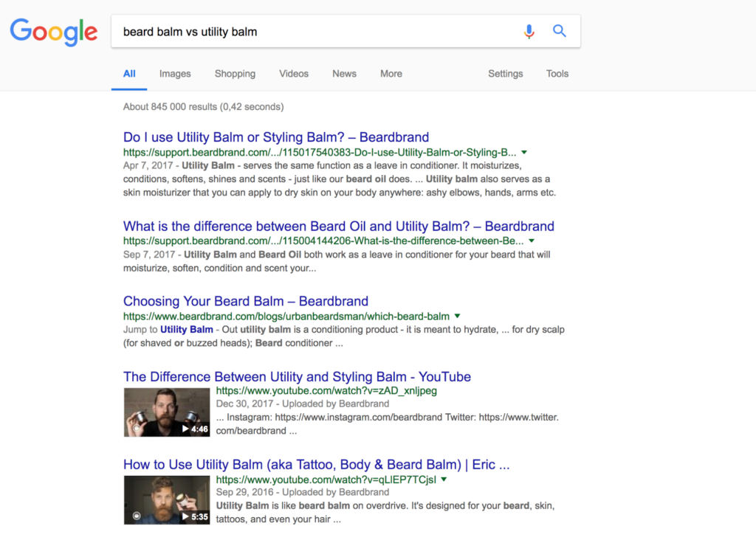Open 'Choosing Your Beard Balm – Beardbrand' result
This screenshot has height=540, width=756.
click(245, 302)
